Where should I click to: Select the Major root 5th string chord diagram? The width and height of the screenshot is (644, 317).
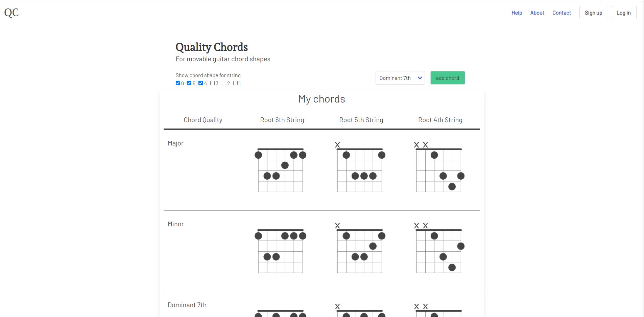360,167
